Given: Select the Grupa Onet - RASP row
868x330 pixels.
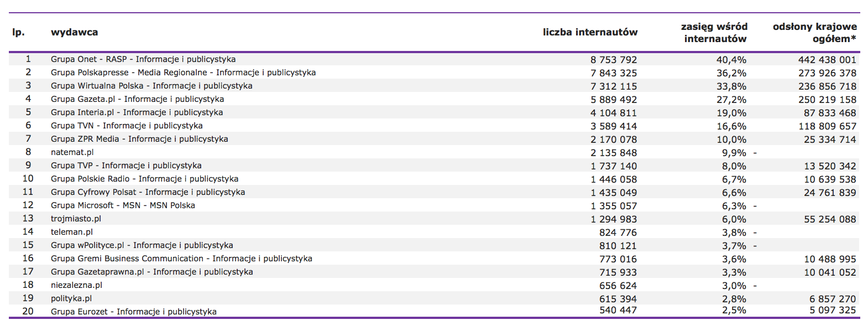Looking at the screenshot, I should [x=434, y=59].
